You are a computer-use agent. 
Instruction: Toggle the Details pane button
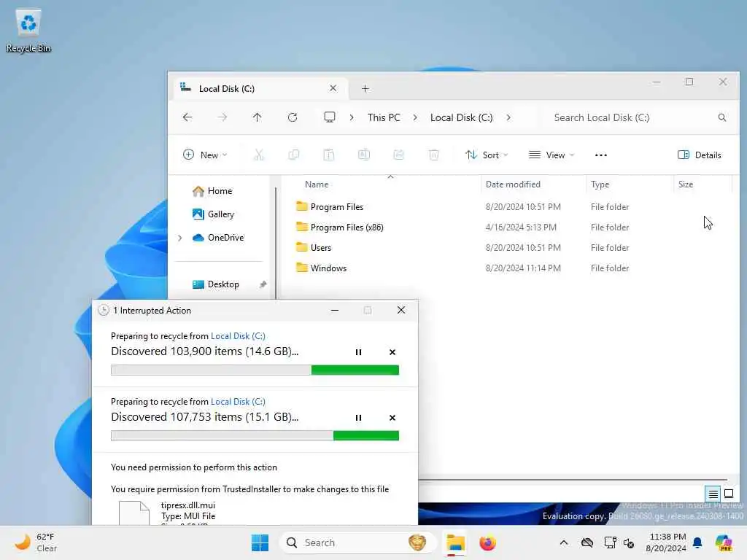(x=699, y=155)
